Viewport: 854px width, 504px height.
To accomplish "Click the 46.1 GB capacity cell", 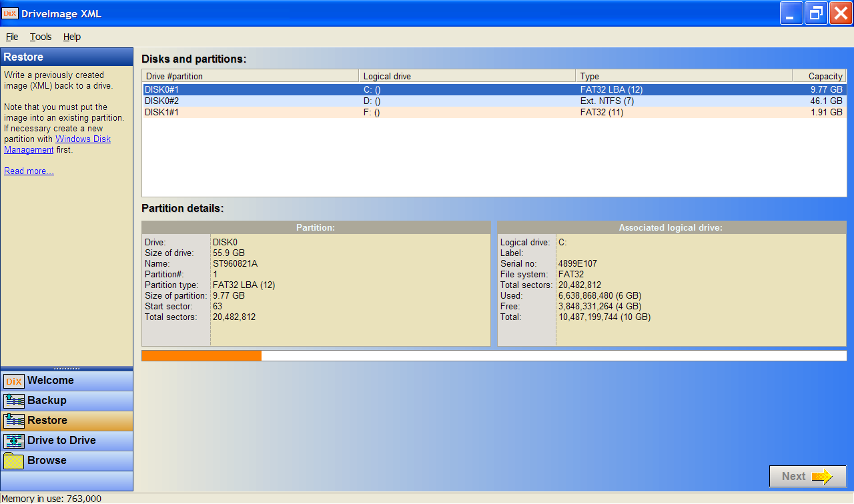I will pos(827,101).
